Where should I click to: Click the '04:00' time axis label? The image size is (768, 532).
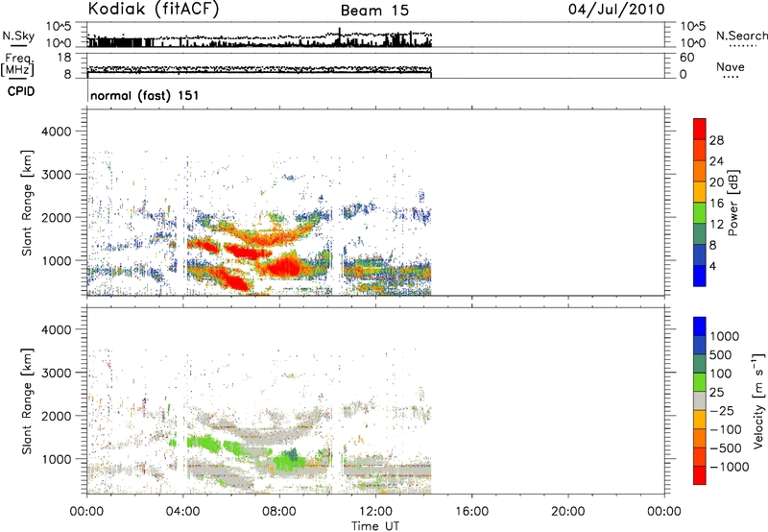(x=183, y=512)
